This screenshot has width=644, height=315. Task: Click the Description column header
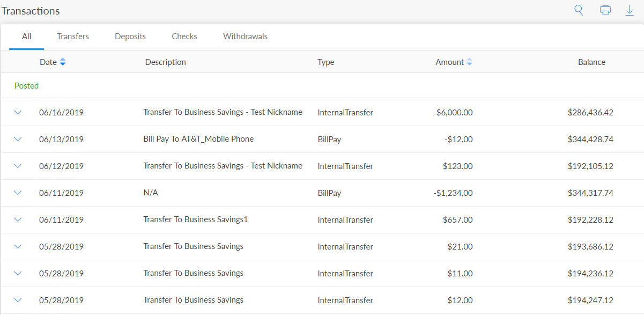click(165, 62)
